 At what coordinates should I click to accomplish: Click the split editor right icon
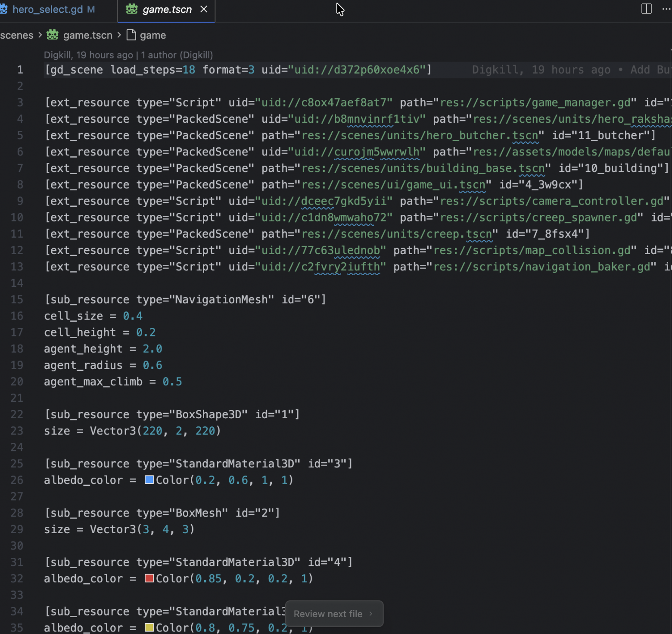point(646,9)
